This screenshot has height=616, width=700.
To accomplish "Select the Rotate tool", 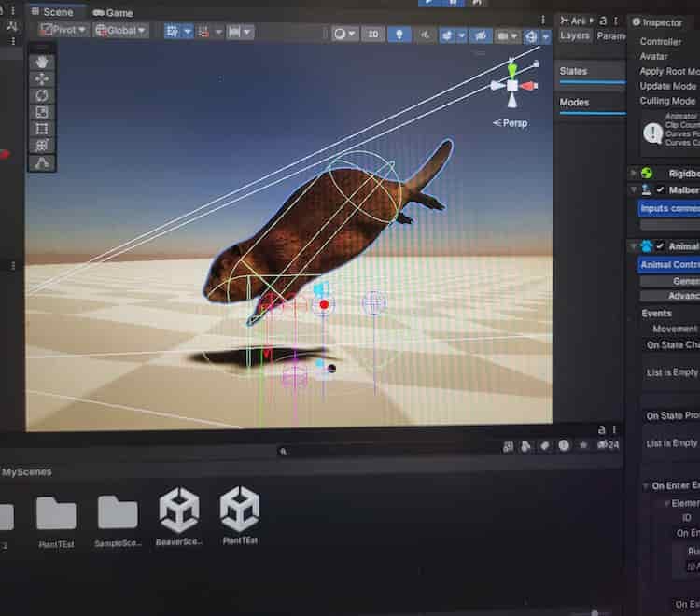I will pyautogui.click(x=42, y=95).
